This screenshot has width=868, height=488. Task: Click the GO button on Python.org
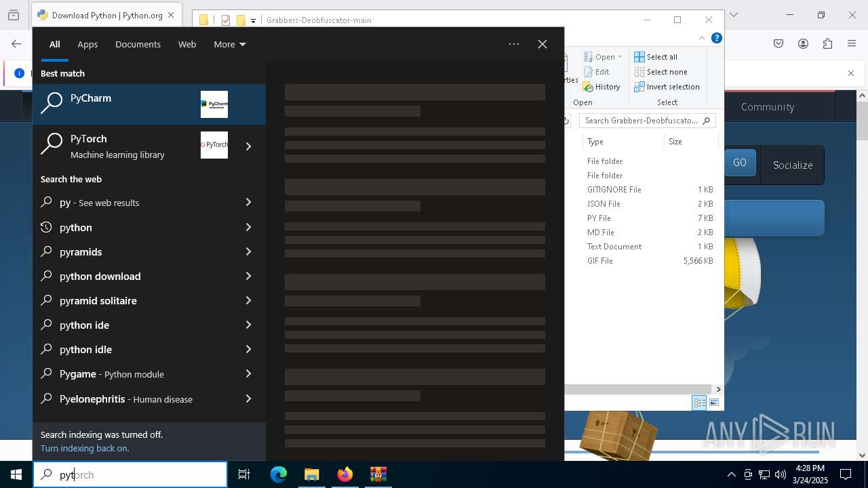740,163
